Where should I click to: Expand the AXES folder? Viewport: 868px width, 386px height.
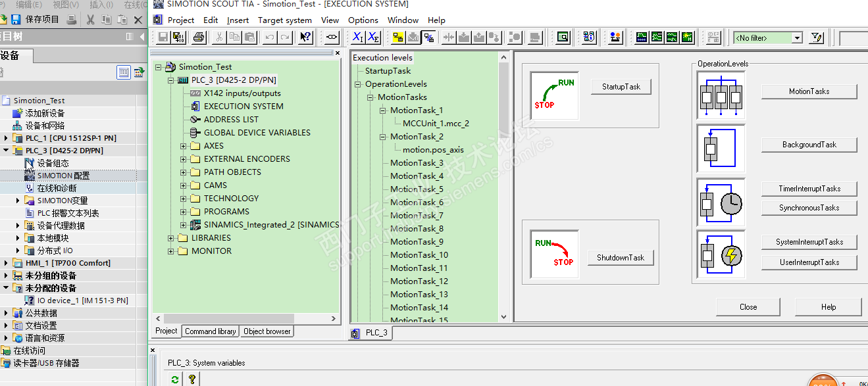click(x=183, y=146)
